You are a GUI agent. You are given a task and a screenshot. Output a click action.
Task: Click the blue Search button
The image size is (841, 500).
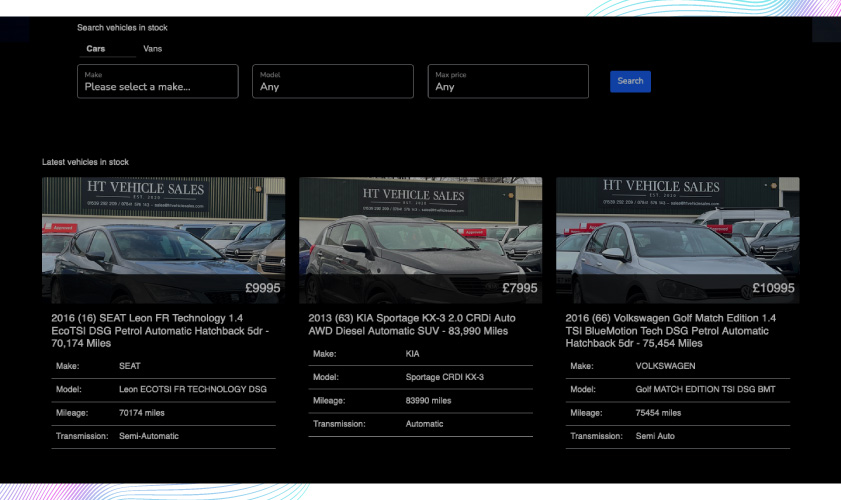coord(630,81)
